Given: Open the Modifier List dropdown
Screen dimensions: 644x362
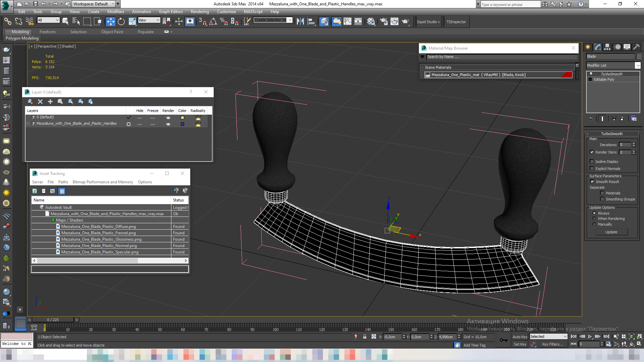Looking at the screenshot, I should tap(638, 65).
